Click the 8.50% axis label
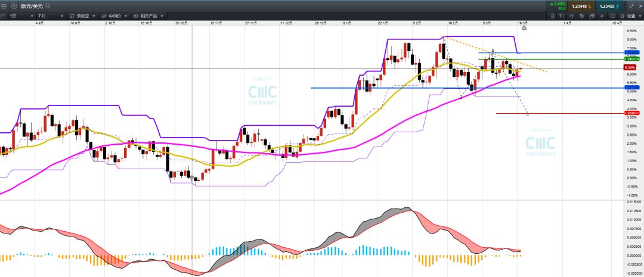644x277 pixels. tap(631, 31)
